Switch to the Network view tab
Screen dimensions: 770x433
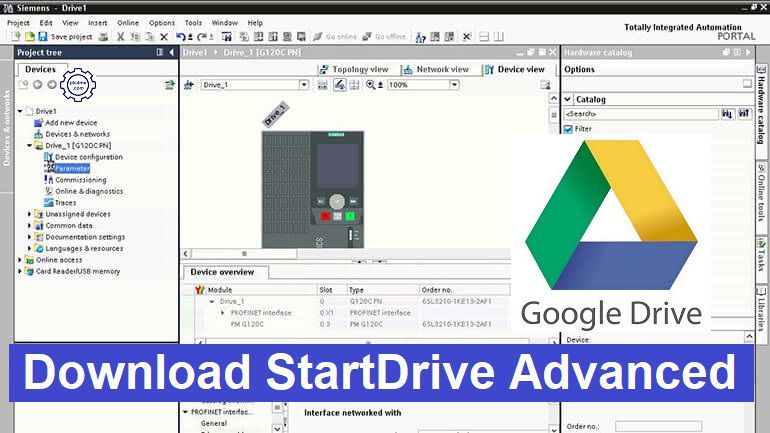point(435,70)
